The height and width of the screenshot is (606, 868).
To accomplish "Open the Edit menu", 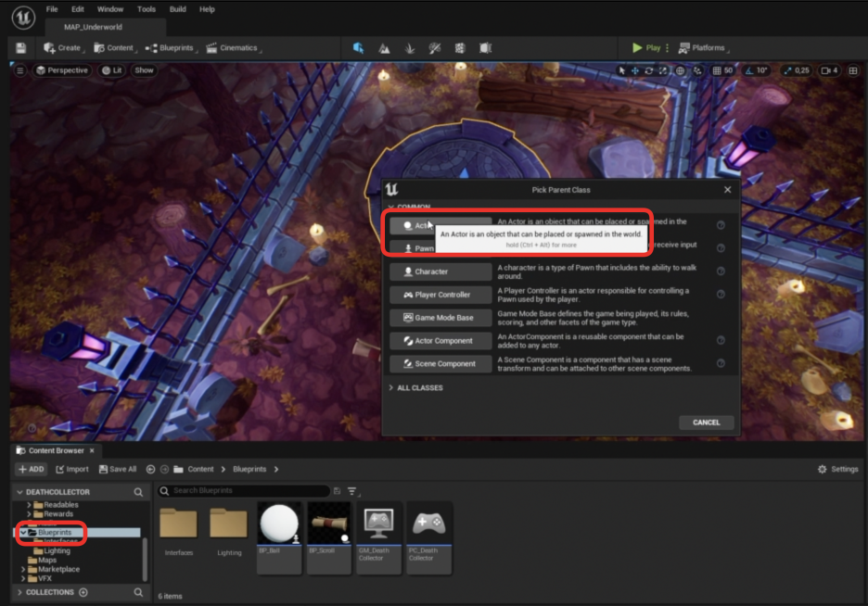I will [x=78, y=9].
